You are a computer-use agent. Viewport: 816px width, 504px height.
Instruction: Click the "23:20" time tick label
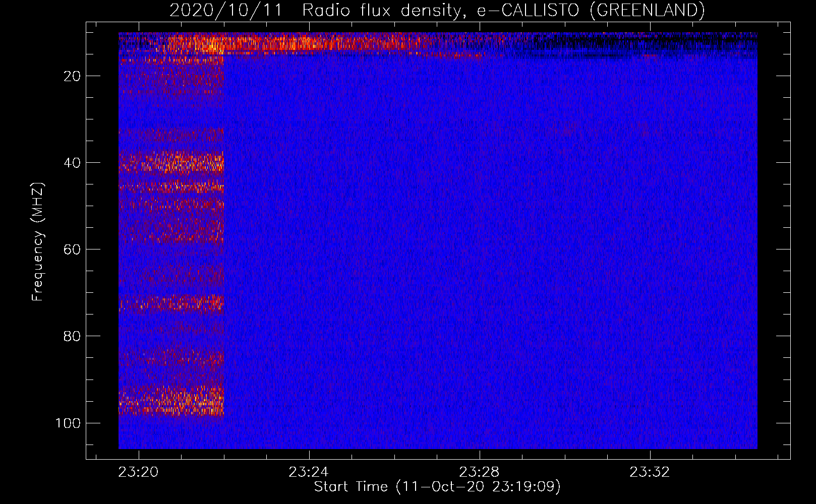point(138,472)
